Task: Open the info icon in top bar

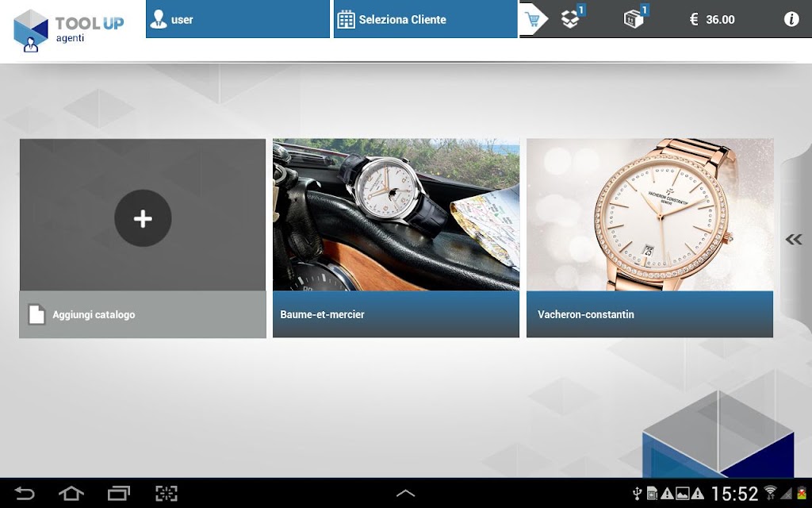Action: point(791,19)
